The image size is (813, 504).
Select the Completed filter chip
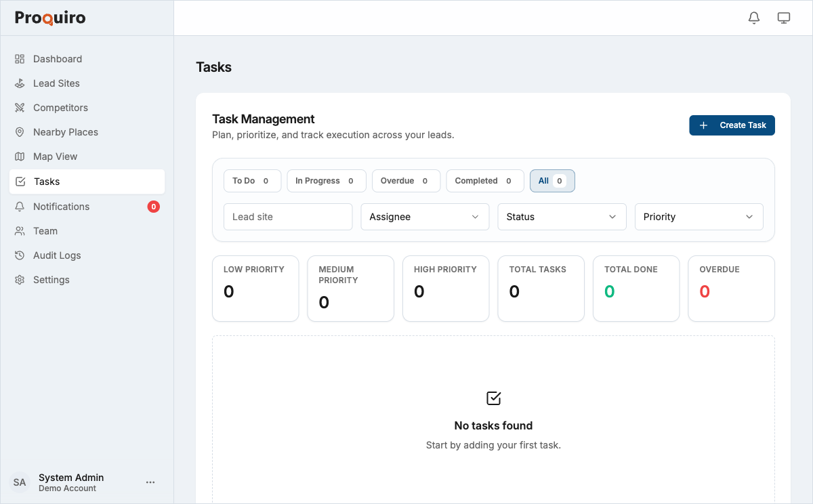(484, 181)
